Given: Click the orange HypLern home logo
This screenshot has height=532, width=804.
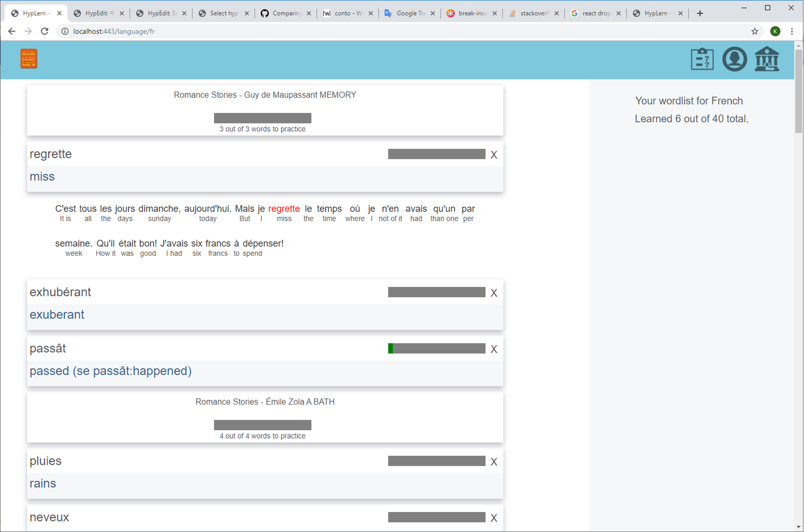Looking at the screenshot, I should pos(29,58).
